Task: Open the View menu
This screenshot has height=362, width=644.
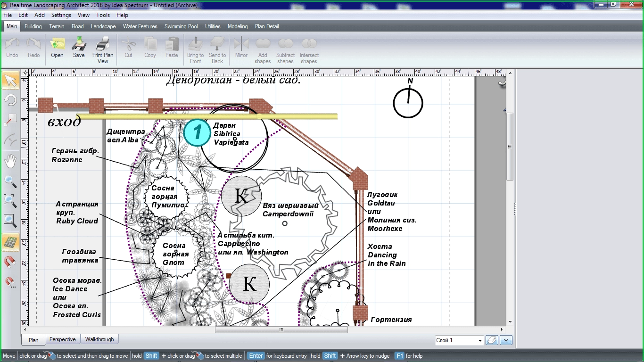Action: tap(83, 15)
